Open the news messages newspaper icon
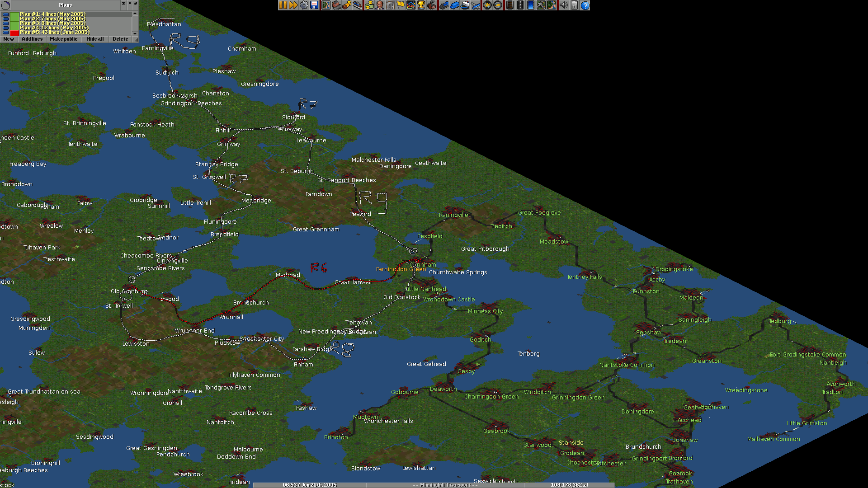Screen dimensions: 868x488 point(574,5)
